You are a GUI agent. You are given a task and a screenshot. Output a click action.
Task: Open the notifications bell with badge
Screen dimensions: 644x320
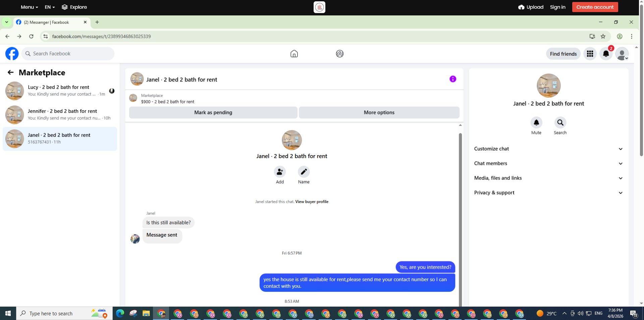[606, 54]
